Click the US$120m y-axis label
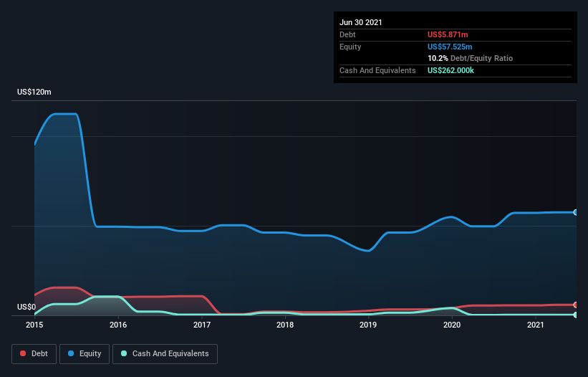 [34, 92]
